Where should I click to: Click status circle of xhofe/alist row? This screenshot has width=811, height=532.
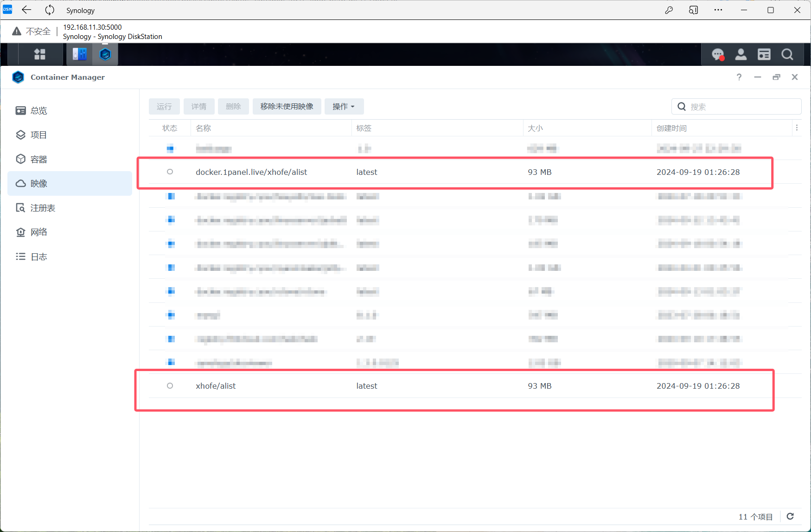170,385
